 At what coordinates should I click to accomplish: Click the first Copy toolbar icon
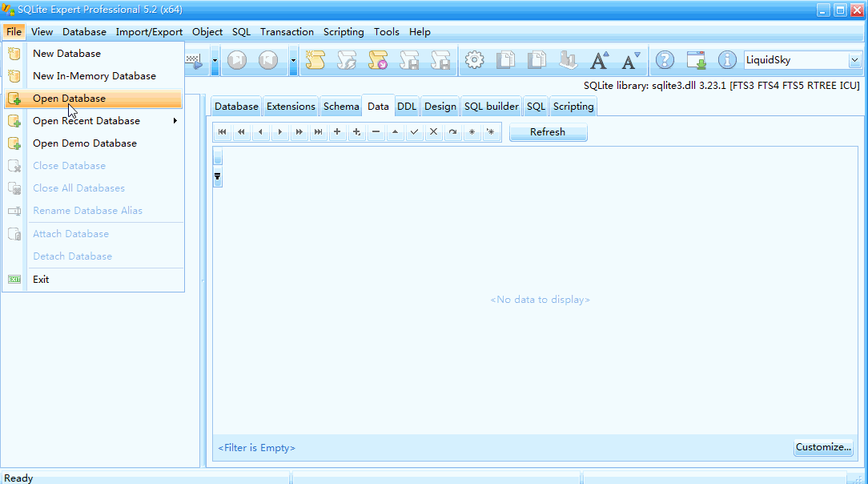(505, 60)
